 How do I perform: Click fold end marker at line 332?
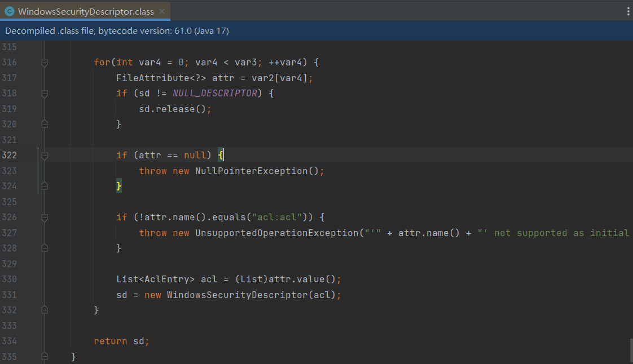[x=45, y=310]
